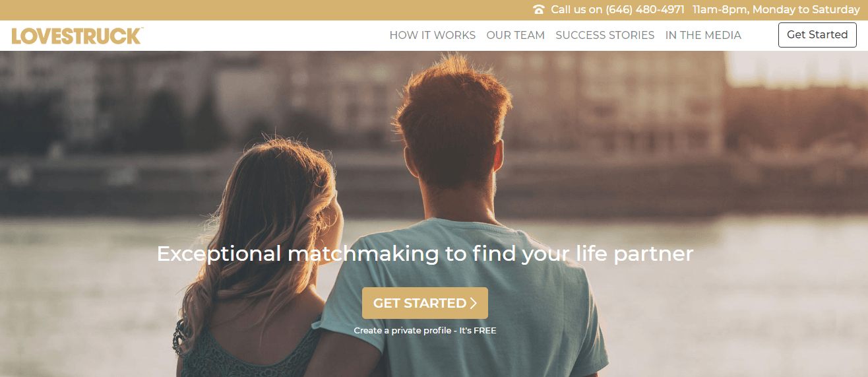The image size is (868, 377).
Task: Click 'Create a private profile - It's FREE'
Action: (x=425, y=330)
